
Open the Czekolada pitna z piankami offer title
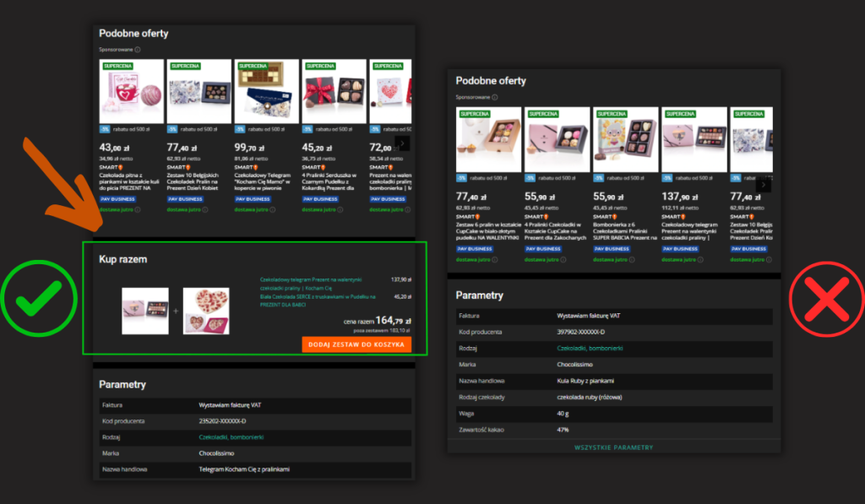tap(129, 182)
